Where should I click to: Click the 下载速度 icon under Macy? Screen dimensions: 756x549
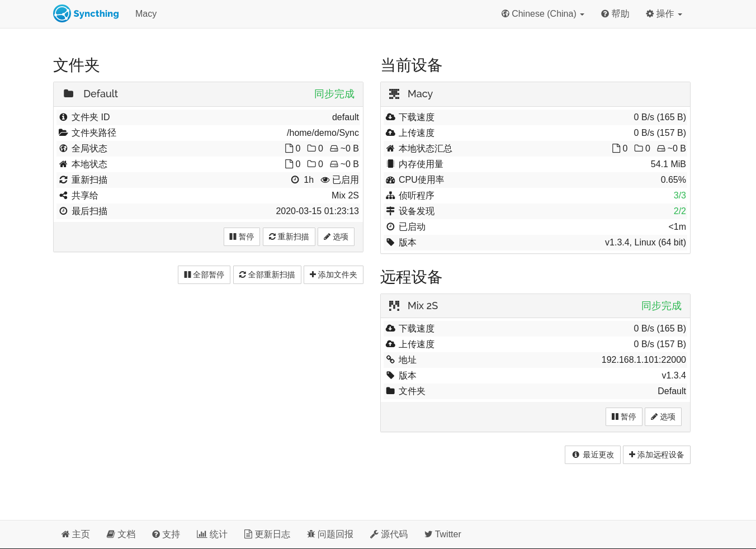[x=390, y=117]
